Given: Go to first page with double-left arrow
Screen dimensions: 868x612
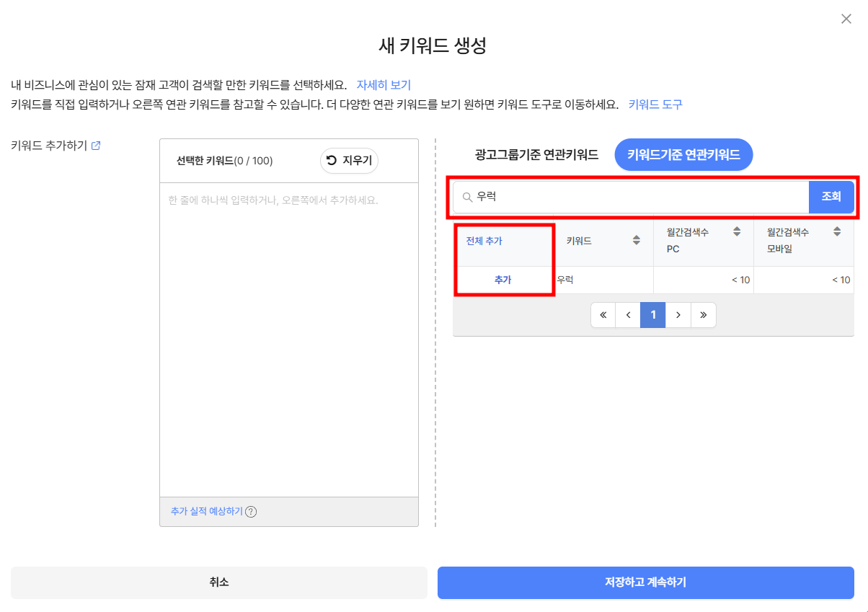Looking at the screenshot, I should tap(603, 315).
